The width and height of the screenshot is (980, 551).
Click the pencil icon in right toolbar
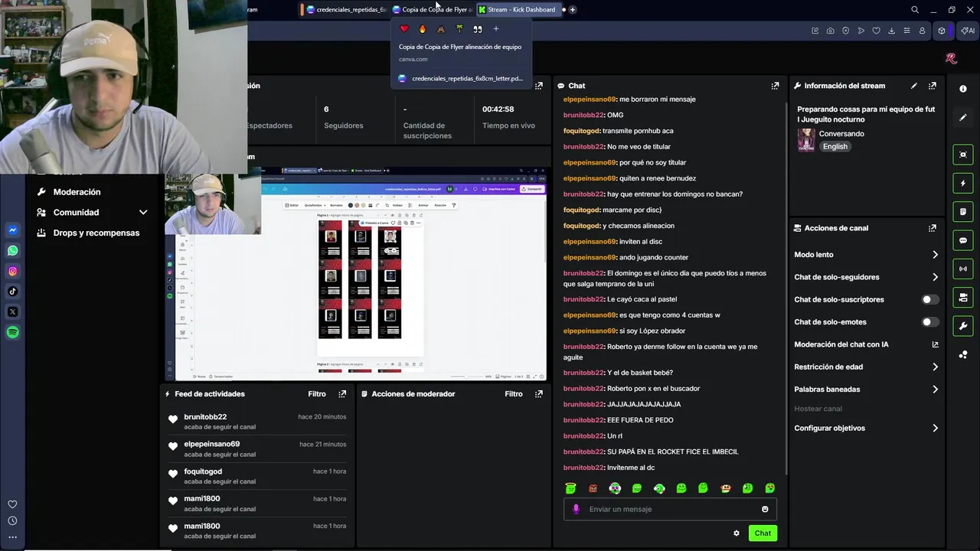tap(963, 118)
